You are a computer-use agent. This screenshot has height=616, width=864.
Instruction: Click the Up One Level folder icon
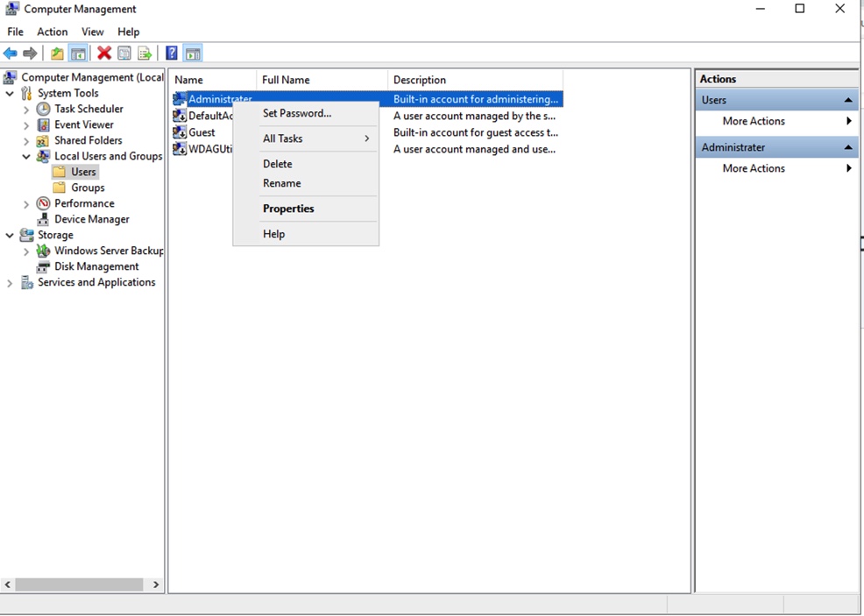57,53
